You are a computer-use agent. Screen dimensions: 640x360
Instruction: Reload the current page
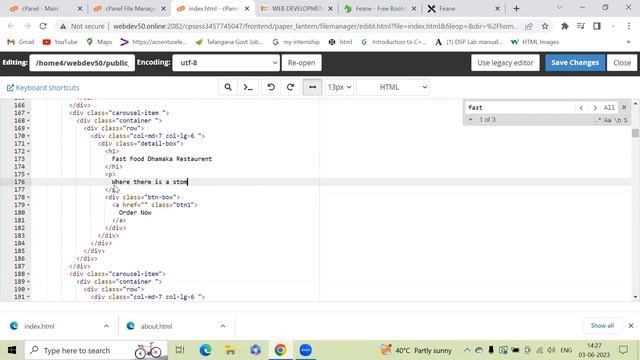click(x=43, y=26)
